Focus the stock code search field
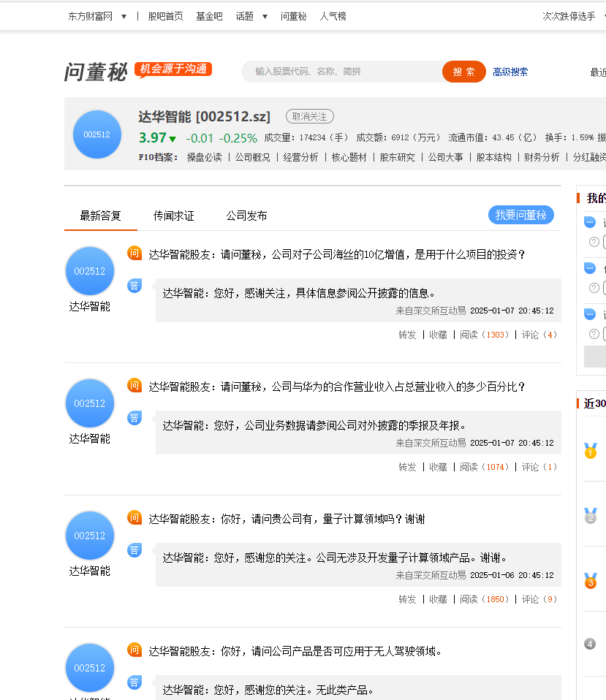This screenshot has height=700, width=606. pyautogui.click(x=341, y=72)
